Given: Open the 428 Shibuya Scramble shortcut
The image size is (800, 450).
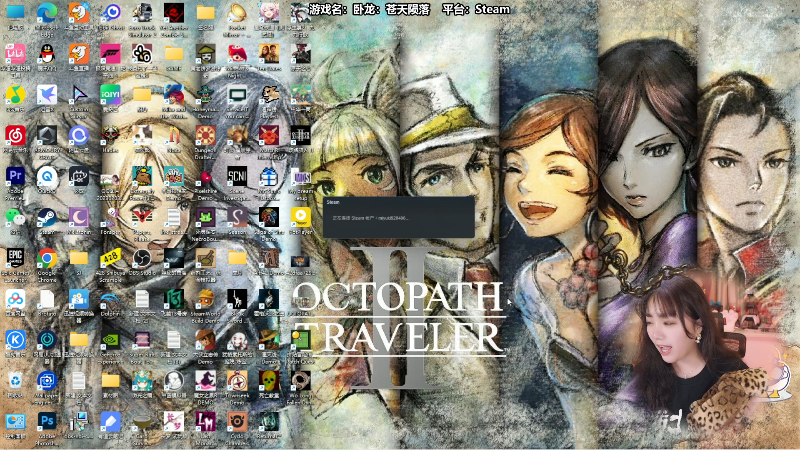Looking at the screenshot, I should (x=110, y=258).
